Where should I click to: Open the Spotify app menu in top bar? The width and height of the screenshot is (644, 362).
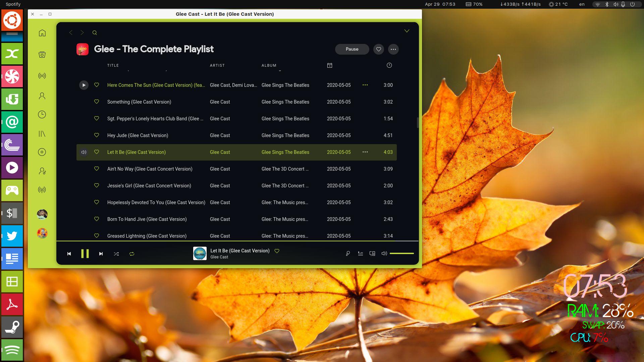[13, 4]
